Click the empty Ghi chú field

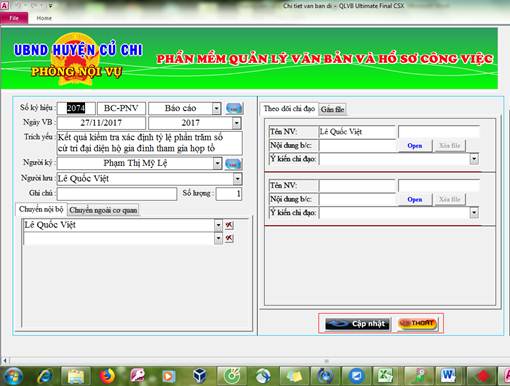(117, 194)
